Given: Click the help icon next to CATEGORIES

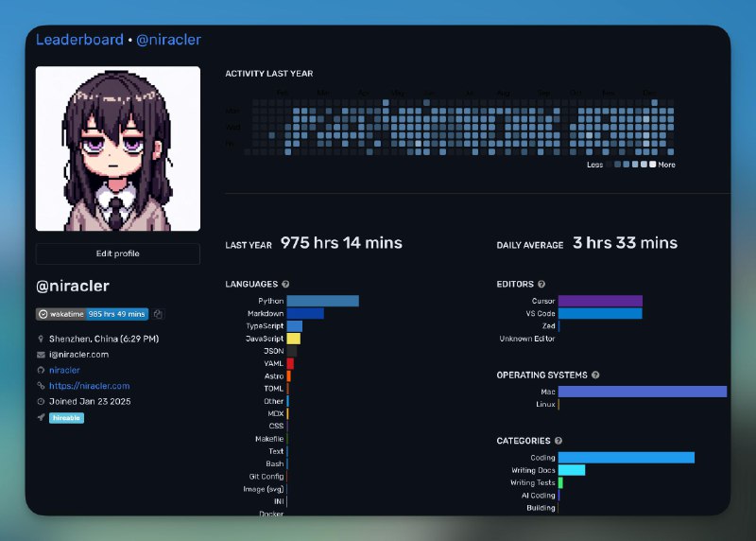Looking at the screenshot, I should click(558, 441).
